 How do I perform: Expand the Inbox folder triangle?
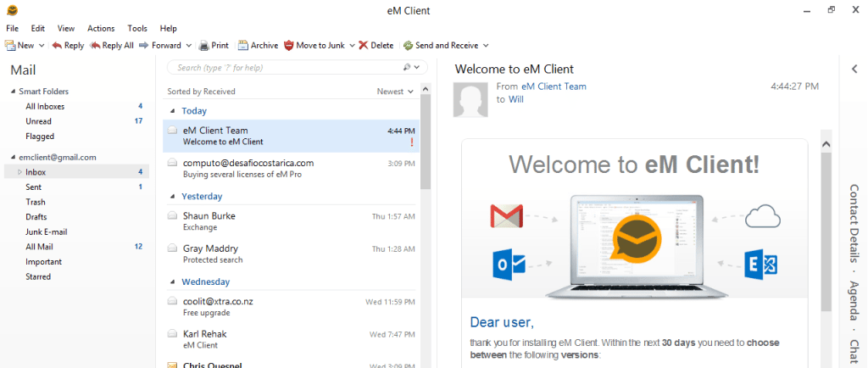click(20, 172)
